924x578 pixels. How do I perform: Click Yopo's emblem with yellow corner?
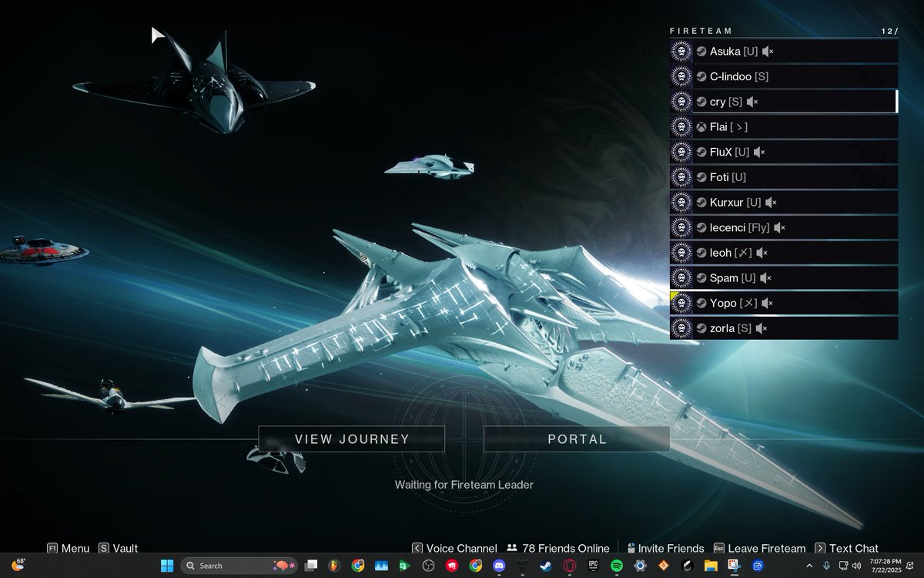pyautogui.click(x=680, y=303)
